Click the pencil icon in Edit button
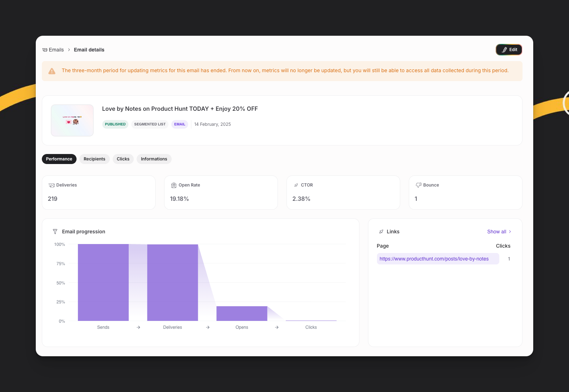The height and width of the screenshot is (392, 569). click(x=504, y=50)
